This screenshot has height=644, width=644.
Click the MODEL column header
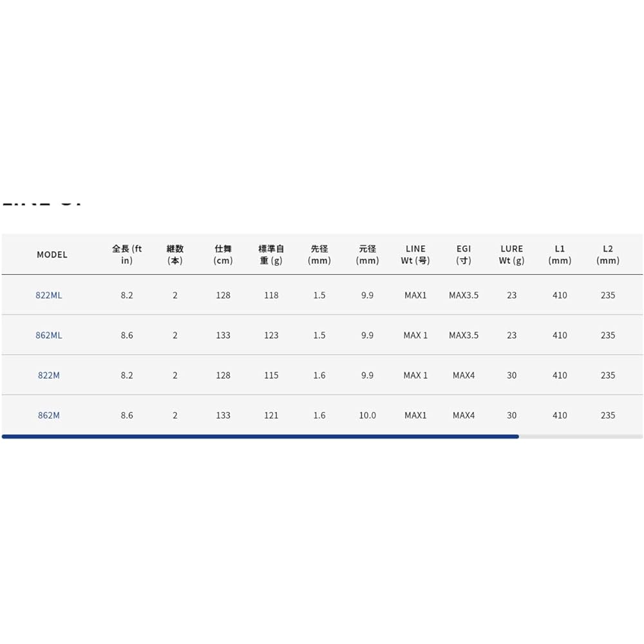(x=52, y=254)
